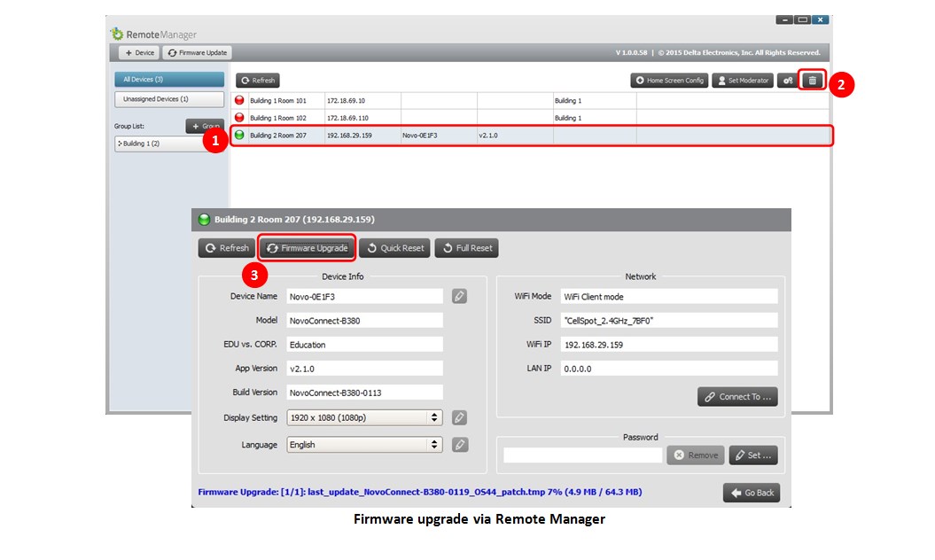
Task: Click Build Version field
Action: 364,393
